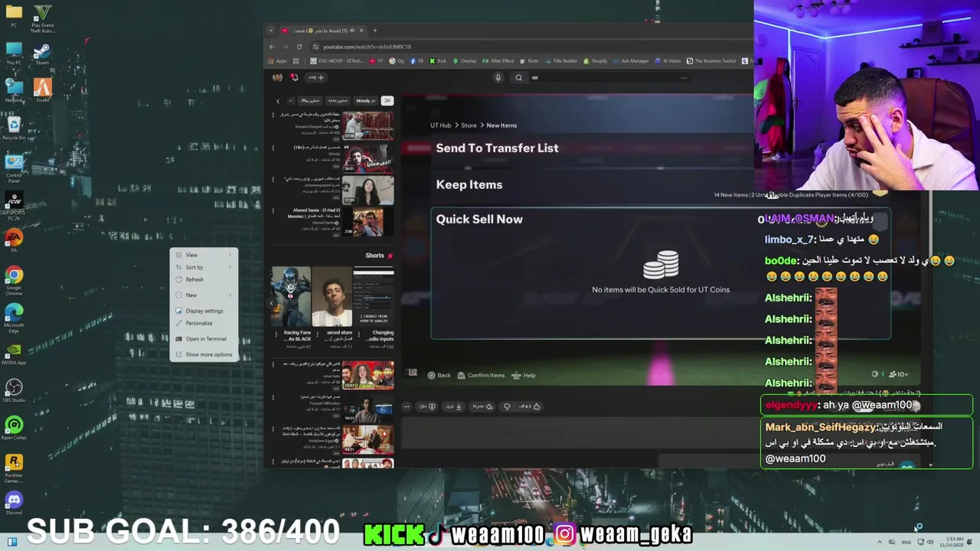Select the Mondy filter chip
Screen dimensions: 980x551
[365, 100]
